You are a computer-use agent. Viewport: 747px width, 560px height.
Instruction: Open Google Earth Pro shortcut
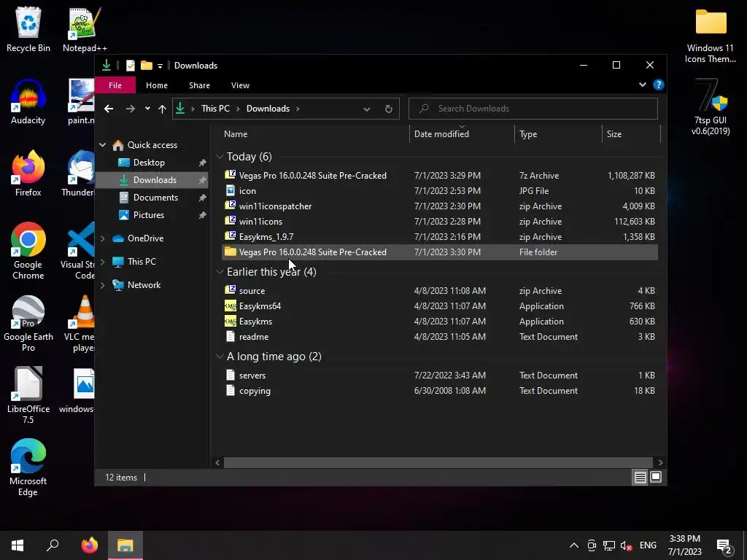pos(28,324)
